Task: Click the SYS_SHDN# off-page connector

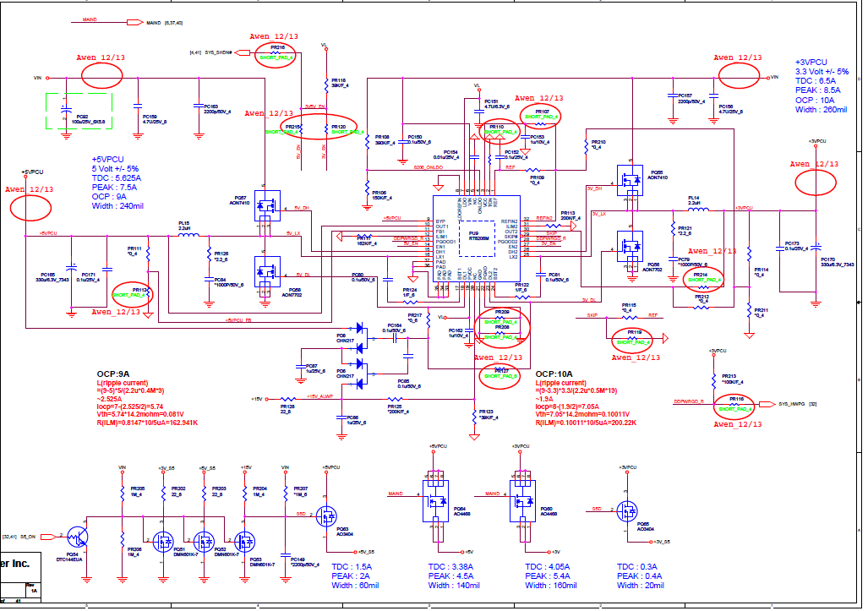Action: [243, 52]
